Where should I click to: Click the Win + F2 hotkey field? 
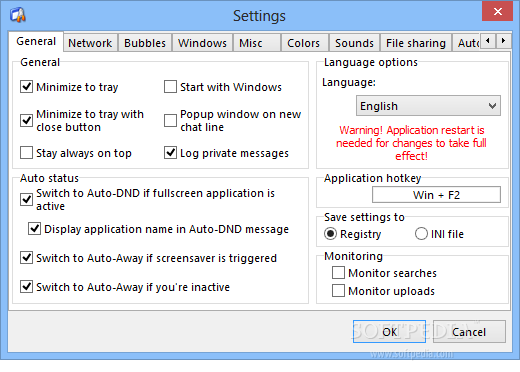pyautogui.click(x=436, y=195)
